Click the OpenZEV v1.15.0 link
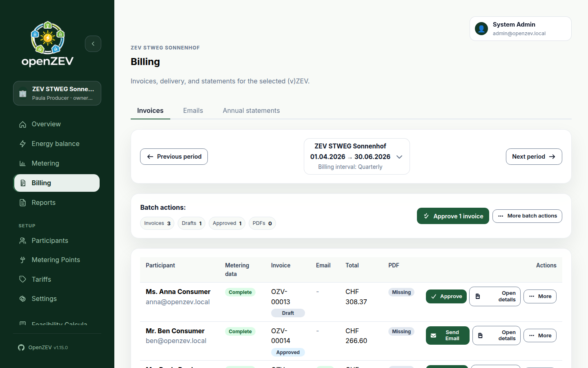Viewport: 588px width, 368px height. 43,348
